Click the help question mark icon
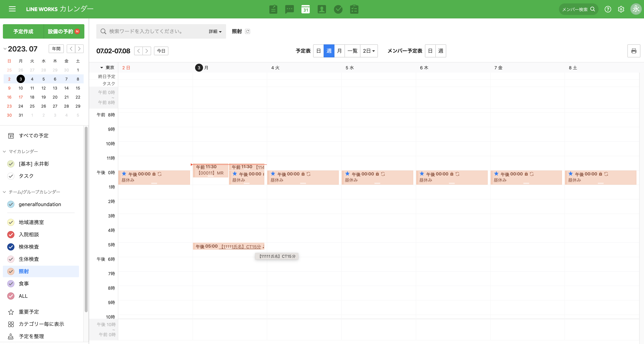The height and width of the screenshot is (344, 644). (x=608, y=9)
